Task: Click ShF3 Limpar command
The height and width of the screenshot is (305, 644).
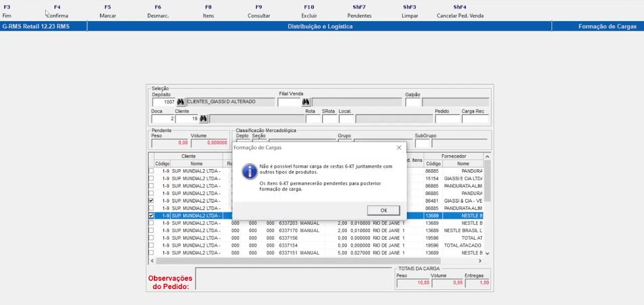Action: click(410, 12)
